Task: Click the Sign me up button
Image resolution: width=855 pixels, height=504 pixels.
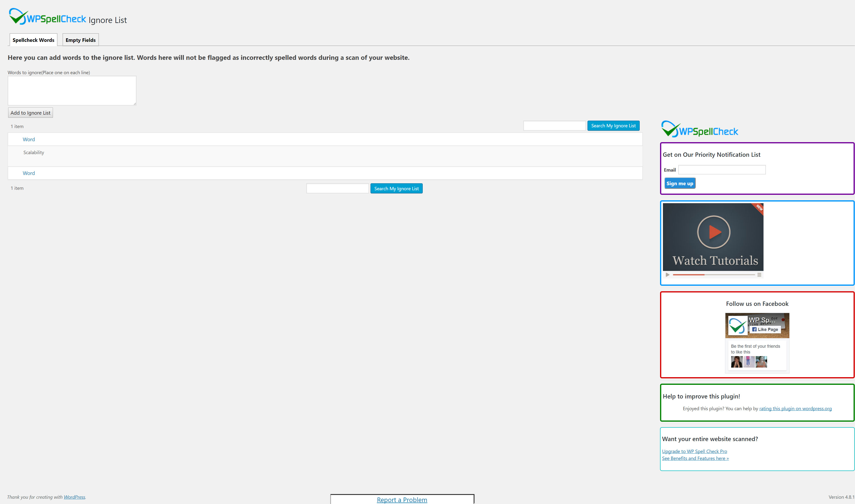Action: pyautogui.click(x=679, y=184)
